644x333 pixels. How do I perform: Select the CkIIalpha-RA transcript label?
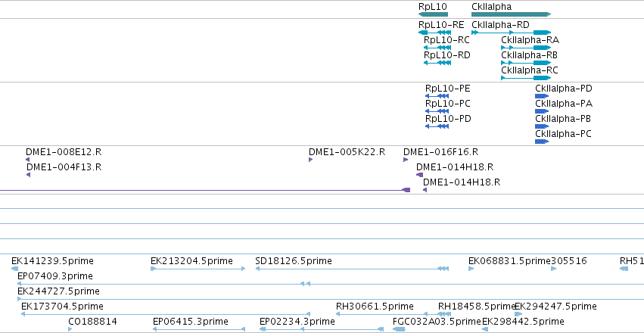pyautogui.click(x=530, y=40)
